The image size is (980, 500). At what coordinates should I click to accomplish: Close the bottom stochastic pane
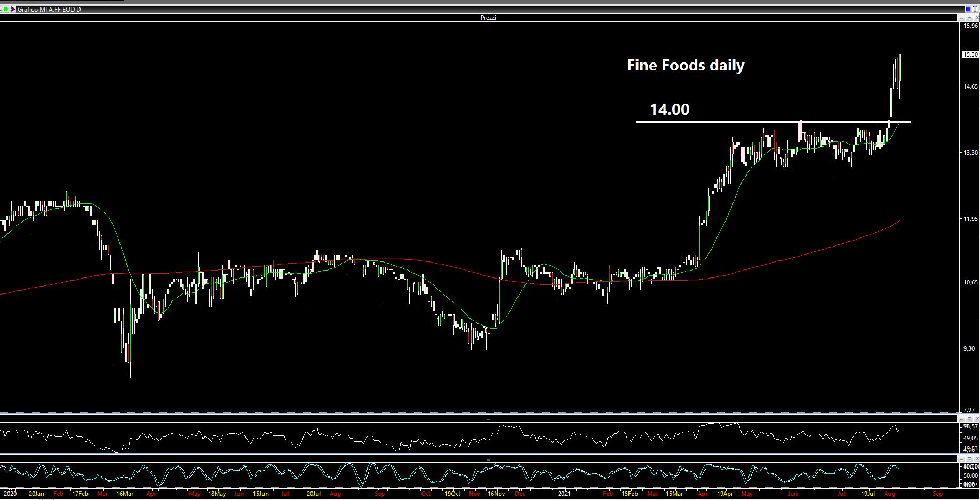[x=977, y=459]
